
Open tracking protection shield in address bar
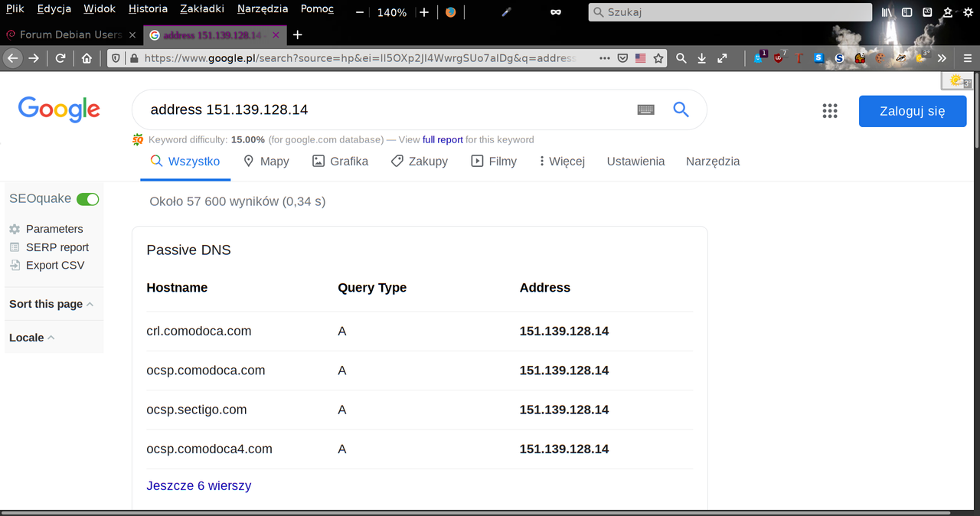(x=116, y=58)
